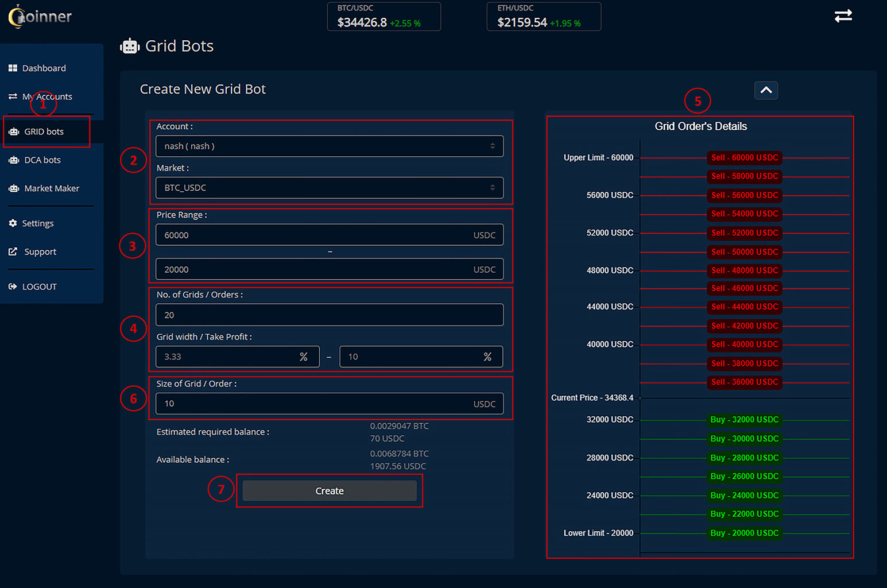
Task: Click the My Accounts swap-arrows icon
Action: pyautogui.click(x=13, y=96)
